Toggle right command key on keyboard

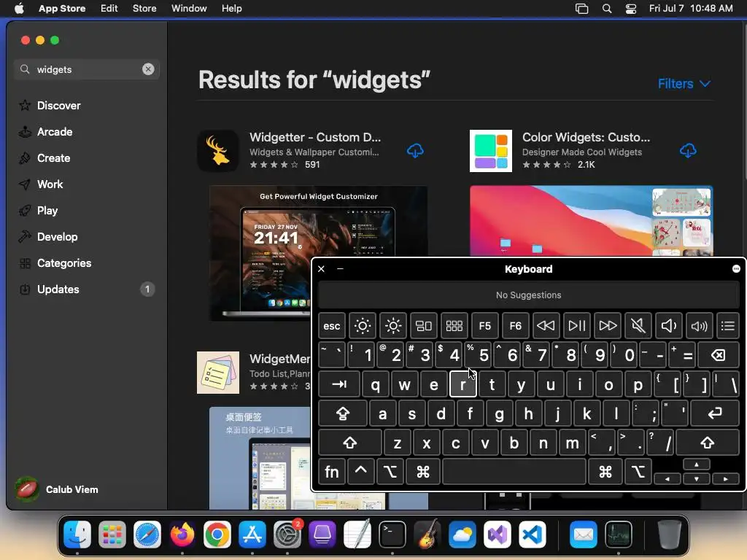(605, 472)
